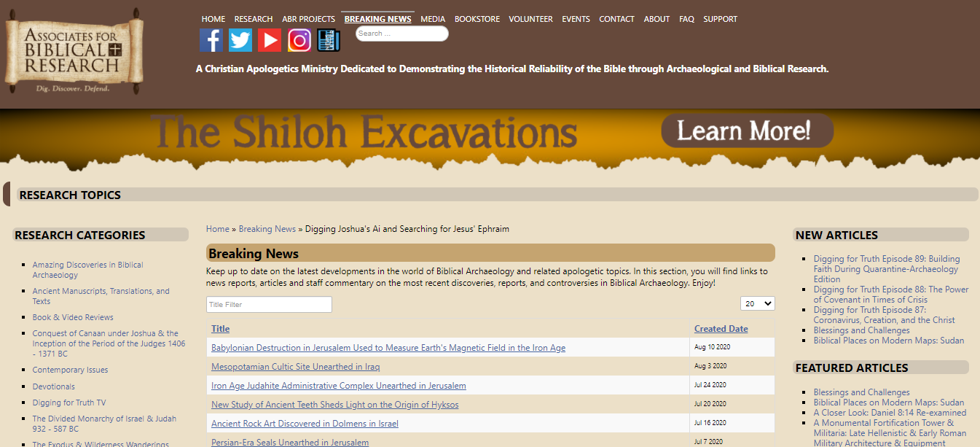Open the Facebook social icon

pos(211,40)
